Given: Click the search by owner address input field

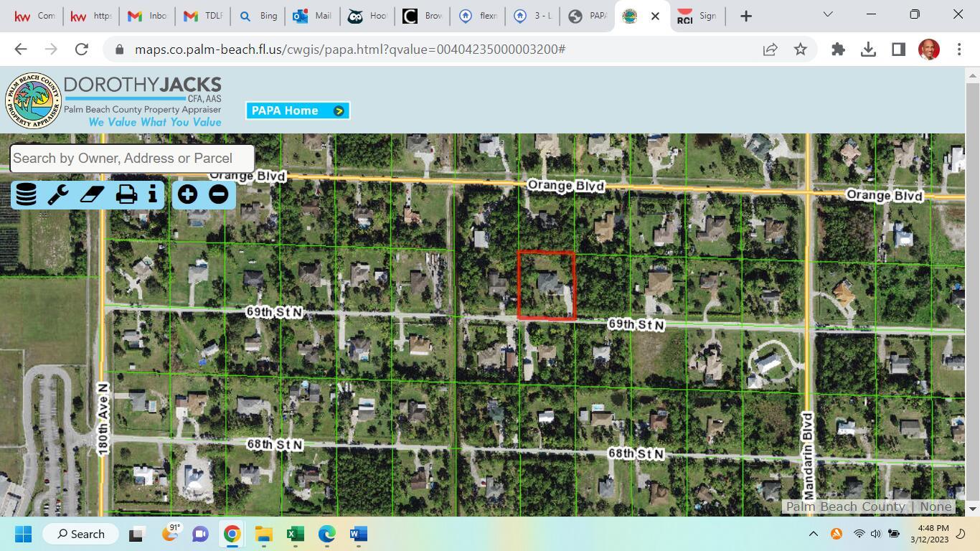Looking at the screenshot, I should click(132, 158).
